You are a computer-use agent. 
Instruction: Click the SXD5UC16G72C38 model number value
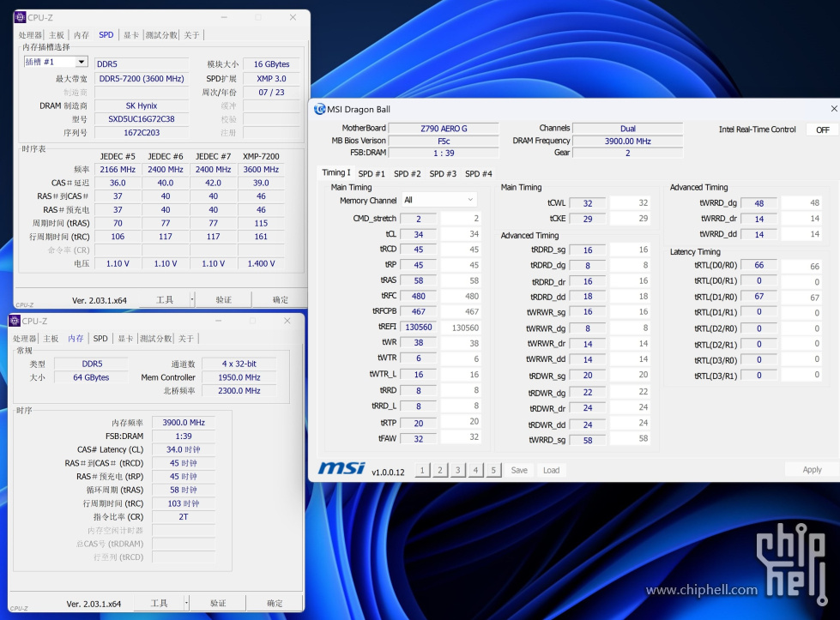coord(142,119)
